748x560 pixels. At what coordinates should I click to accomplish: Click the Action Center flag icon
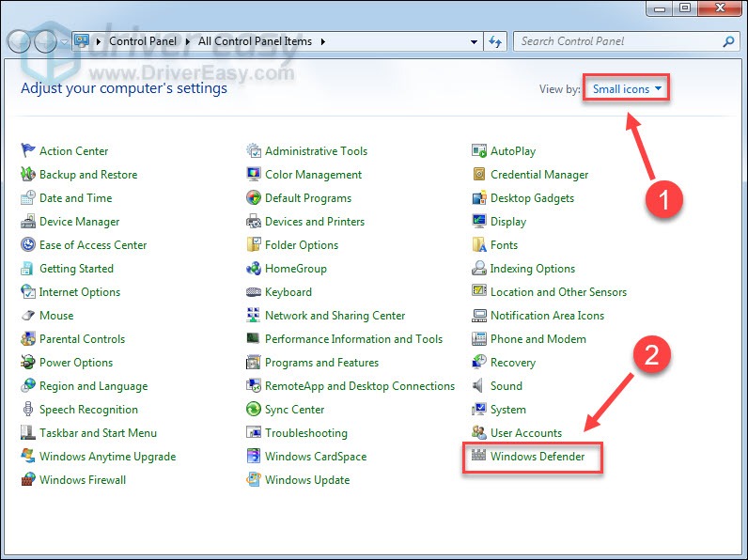(x=28, y=150)
